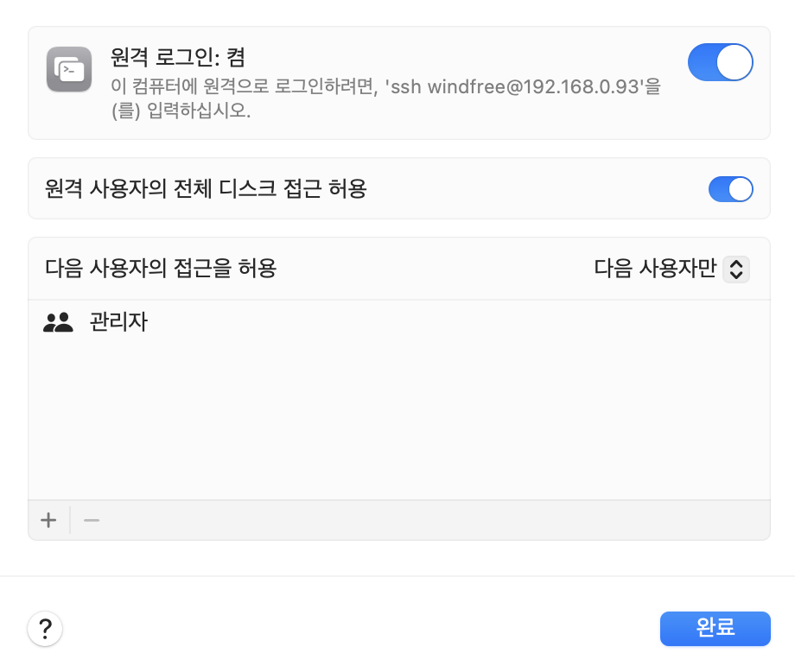Image resolution: width=795 pixels, height=672 pixels.
Task: Click the 다음 사용자의 접근을 허용 label
Action: coord(161,269)
